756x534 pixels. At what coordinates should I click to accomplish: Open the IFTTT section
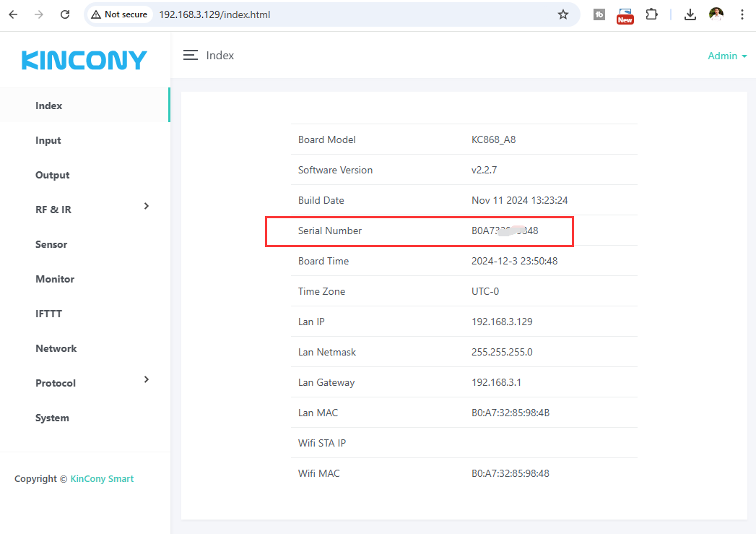point(50,314)
